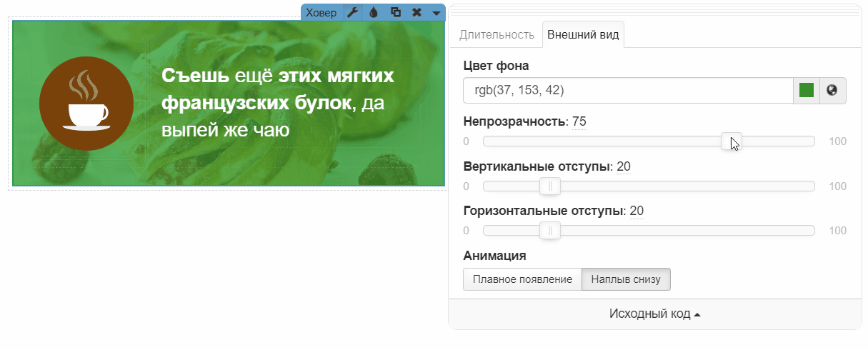
Task: Click the opacity value 75
Action: (579, 121)
